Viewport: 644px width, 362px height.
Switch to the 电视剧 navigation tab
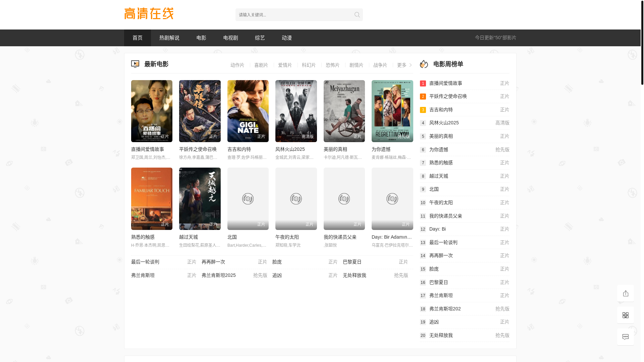(231, 38)
